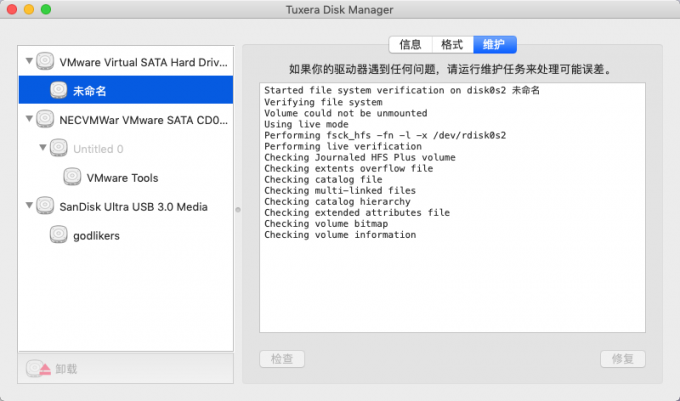Switch to the 信息 tab
This screenshot has width=680, height=401.
pyautogui.click(x=410, y=45)
